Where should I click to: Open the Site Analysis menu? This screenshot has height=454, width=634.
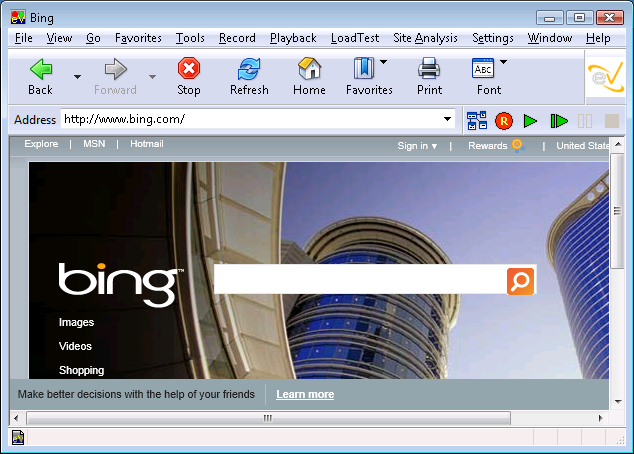425,38
